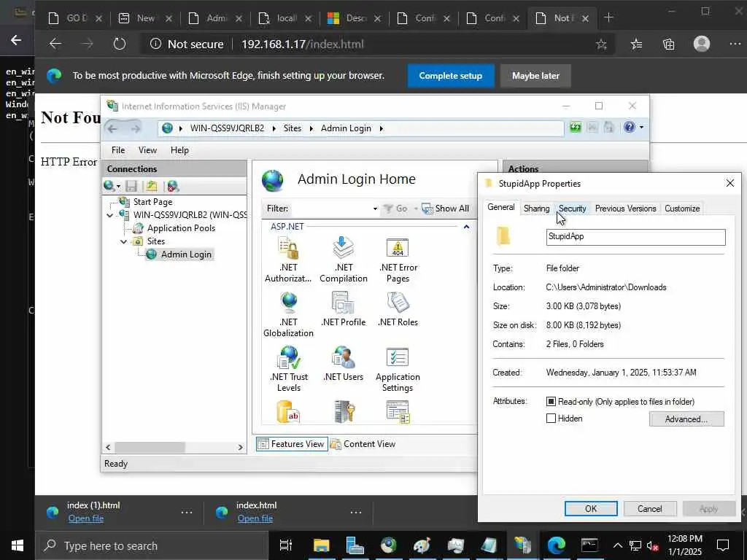Open .NET Error Pages feature
The image size is (747, 560).
pos(398,260)
